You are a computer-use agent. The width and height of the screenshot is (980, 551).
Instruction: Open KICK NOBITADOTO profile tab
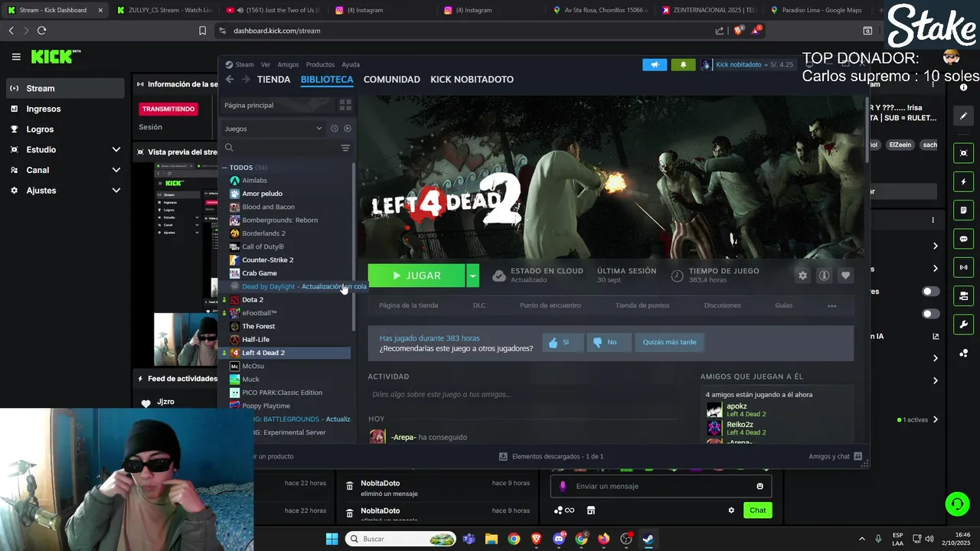(x=472, y=80)
